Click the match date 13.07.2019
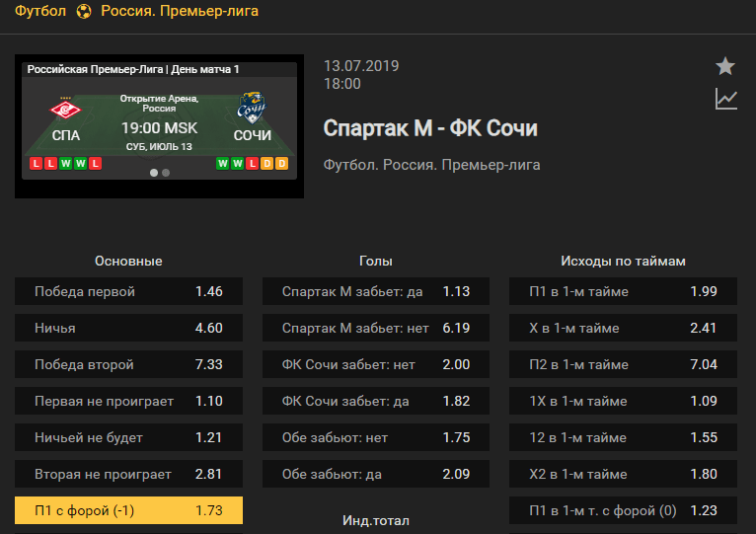 [361, 65]
